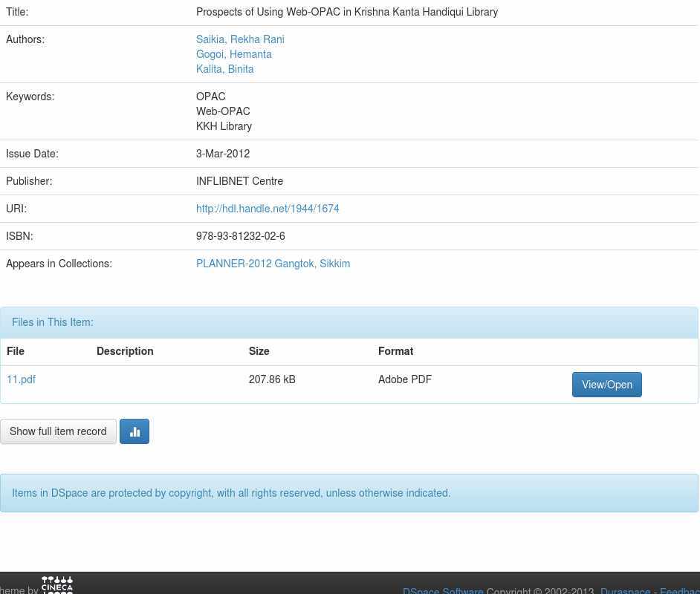Click the statistics bar chart icon button

(x=135, y=431)
